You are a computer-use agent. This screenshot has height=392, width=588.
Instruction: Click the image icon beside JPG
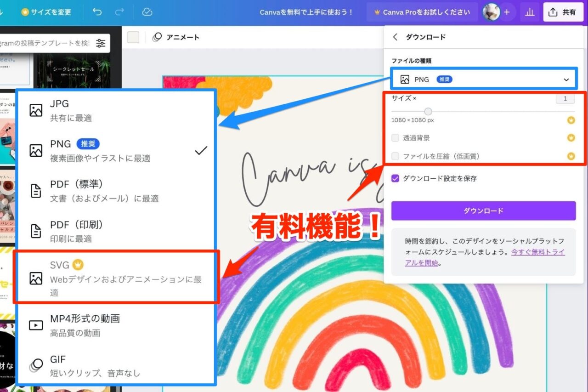(36, 110)
